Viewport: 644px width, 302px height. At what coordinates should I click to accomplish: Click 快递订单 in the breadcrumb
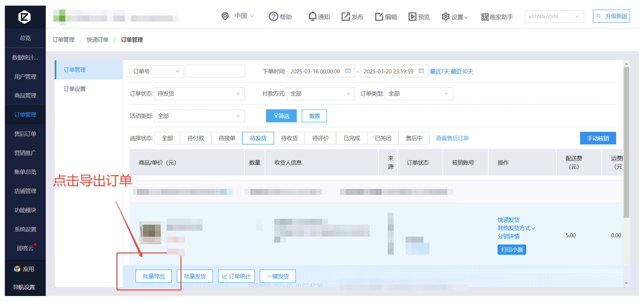coord(98,39)
